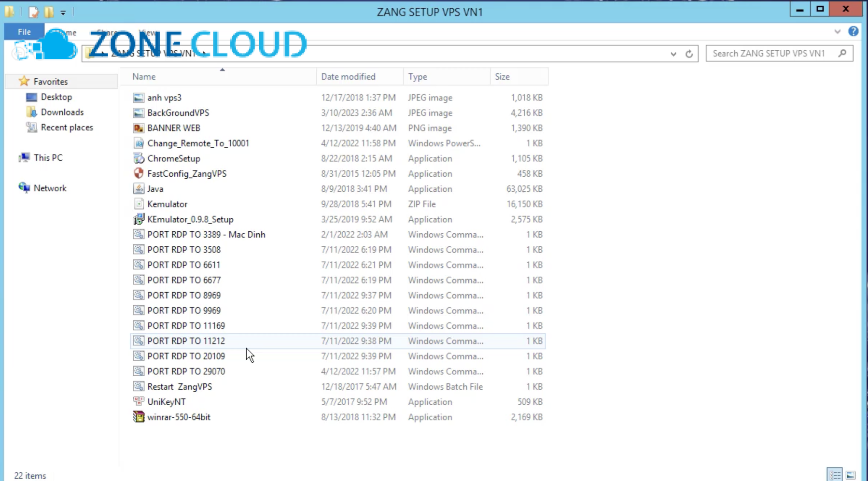Open Favorites in navigation pane

[50, 82]
